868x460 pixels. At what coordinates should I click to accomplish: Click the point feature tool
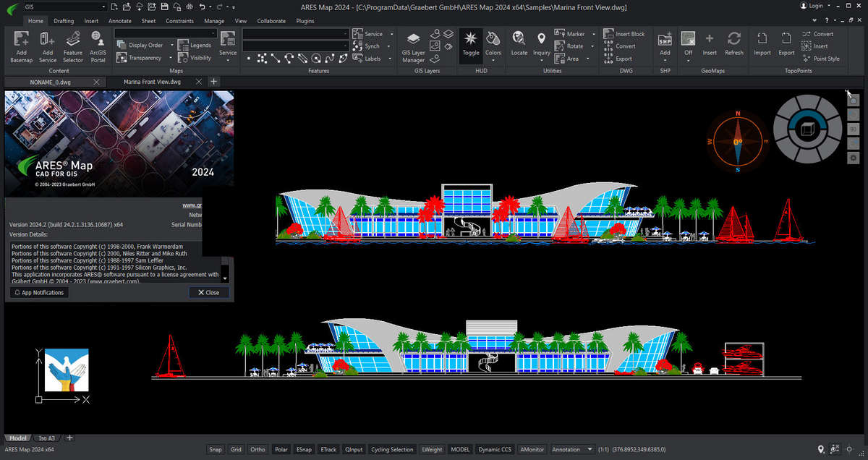[x=248, y=59]
